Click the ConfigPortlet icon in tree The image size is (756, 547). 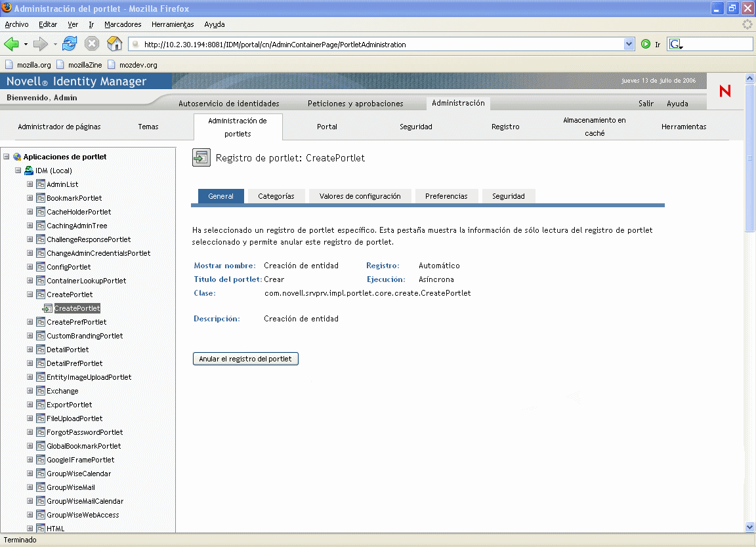(41, 267)
